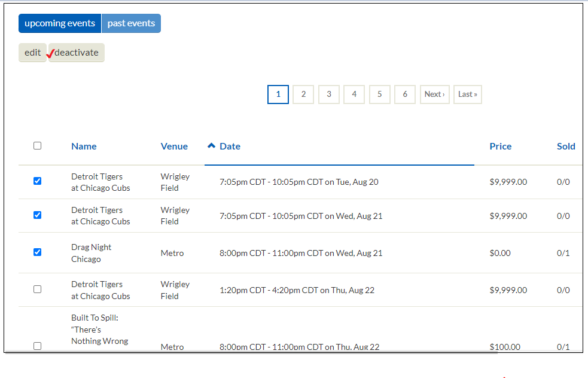Screen dimensions: 588x378
Task: Click the horizontal scrollbar below the events table
Action: (x=251, y=352)
